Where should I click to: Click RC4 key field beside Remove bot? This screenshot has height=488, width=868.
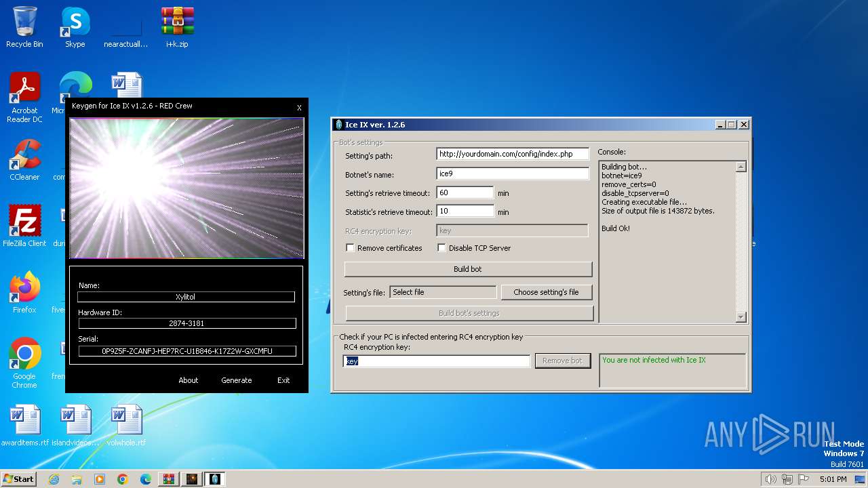437,361
